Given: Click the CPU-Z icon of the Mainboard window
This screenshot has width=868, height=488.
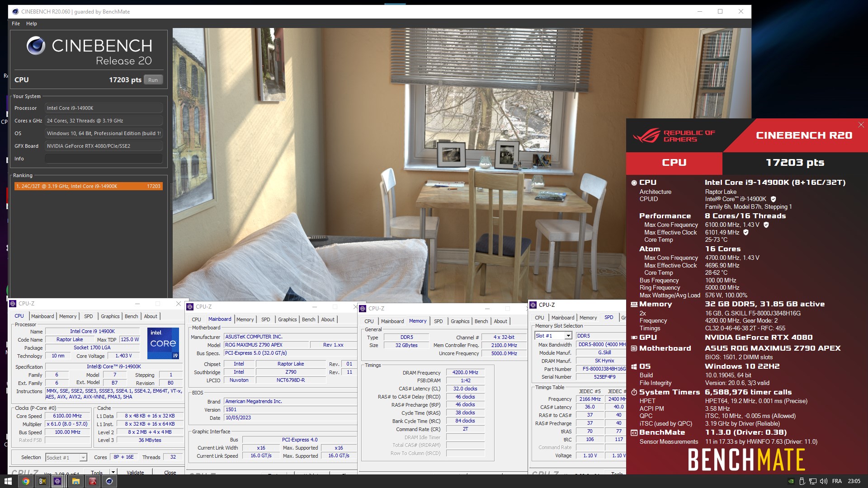Looking at the screenshot, I should 190,307.
